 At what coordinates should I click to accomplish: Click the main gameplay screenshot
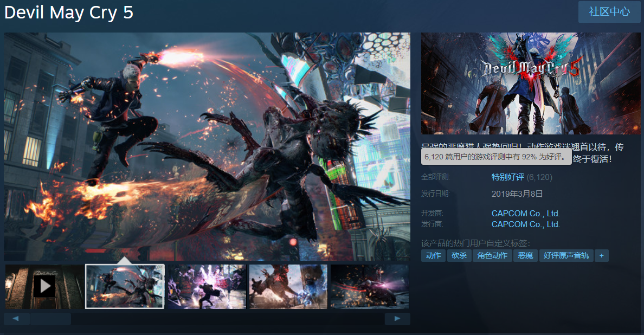coord(207,146)
